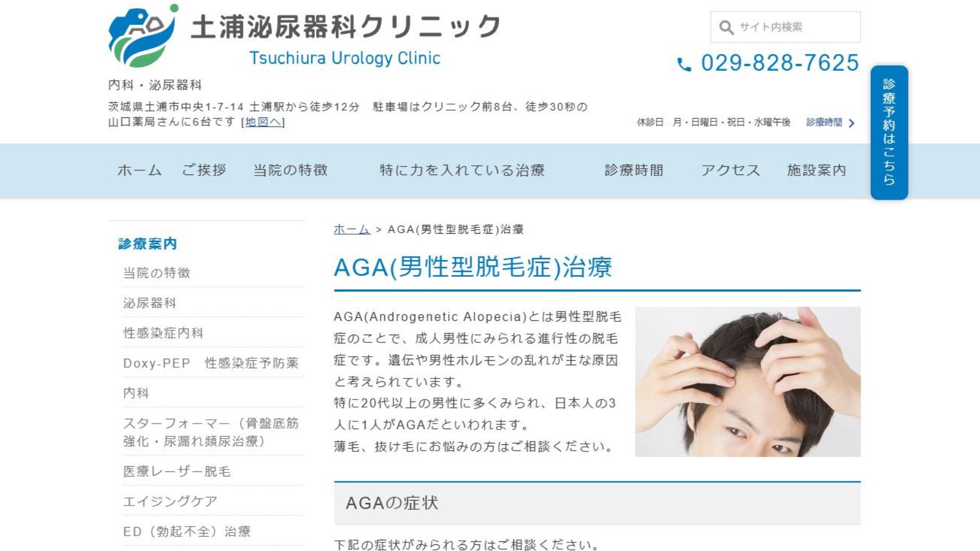Click the Tsuchiura Urology Clinic logo
The image size is (980, 551).
pyautogui.click(x=305, y=36)
